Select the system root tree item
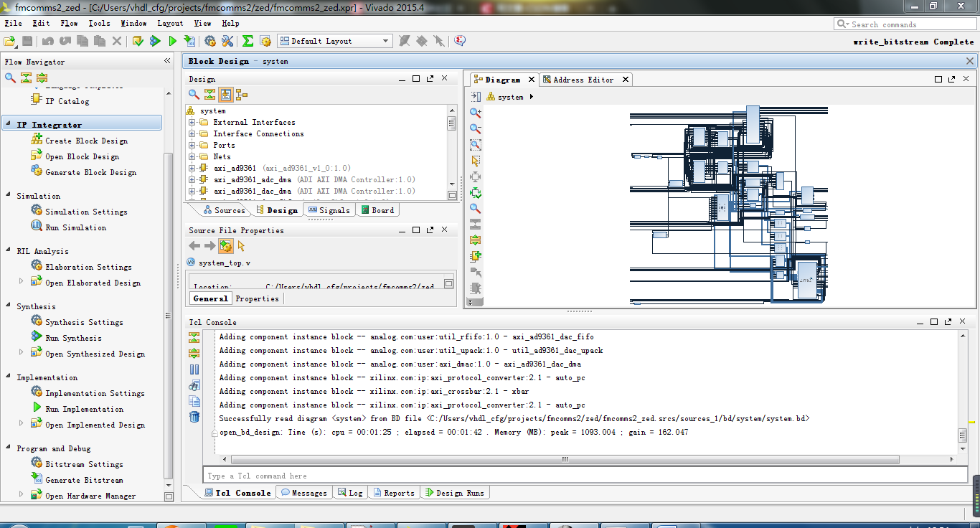This screenshot has height=528, width=980. pos(212,111)
